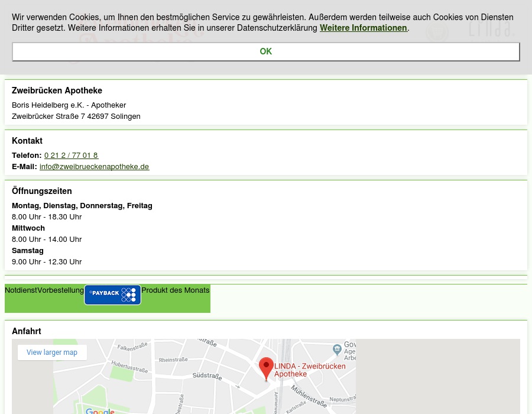Open Produkt des Monats
Image resolution: width=532 pixels, height=414 pixels.
click(x=175, y=290)
